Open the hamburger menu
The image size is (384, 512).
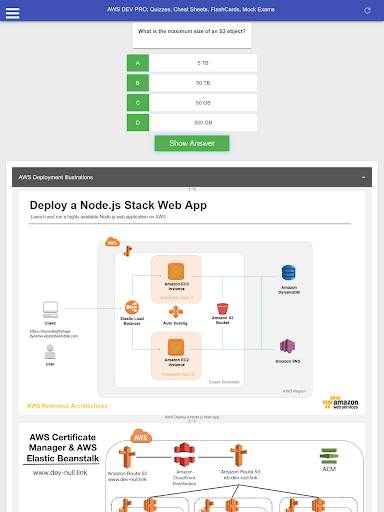(12, 13)
